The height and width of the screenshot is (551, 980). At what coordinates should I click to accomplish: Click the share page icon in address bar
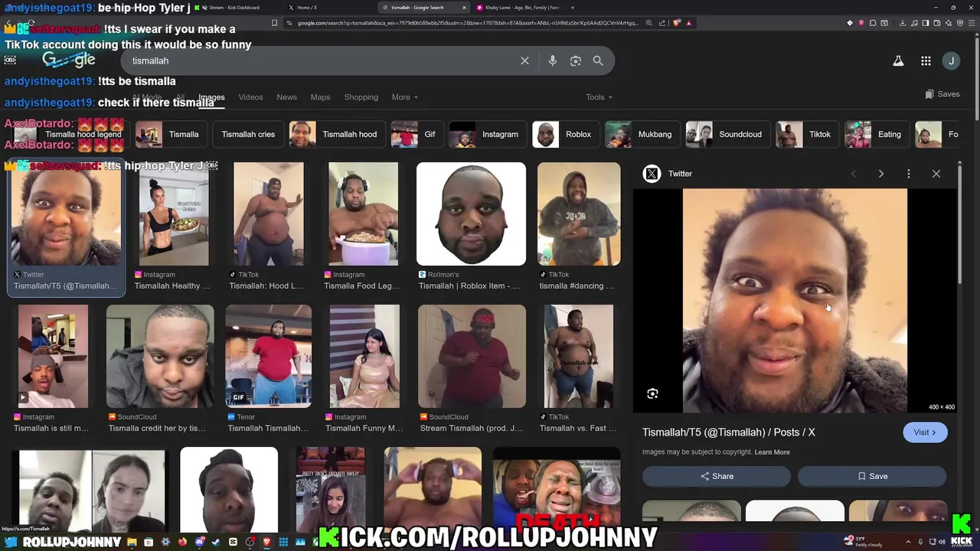point(662,23)
